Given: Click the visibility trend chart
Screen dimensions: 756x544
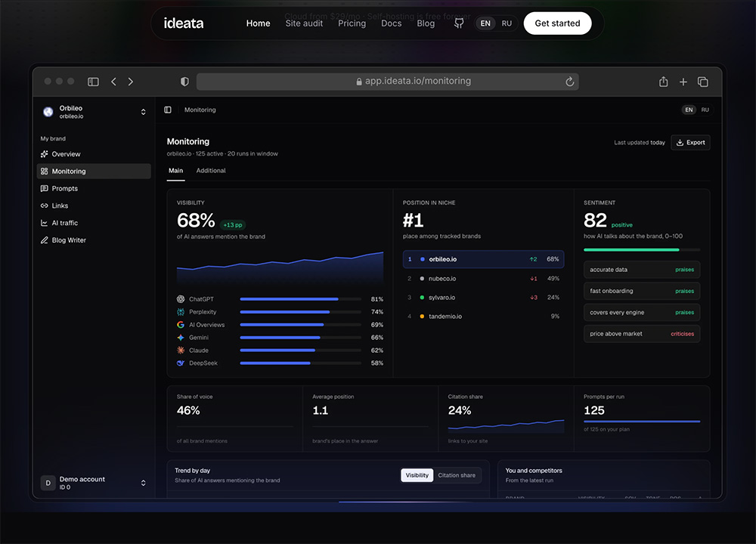Looking at the screenshot, I should (280, 268).
